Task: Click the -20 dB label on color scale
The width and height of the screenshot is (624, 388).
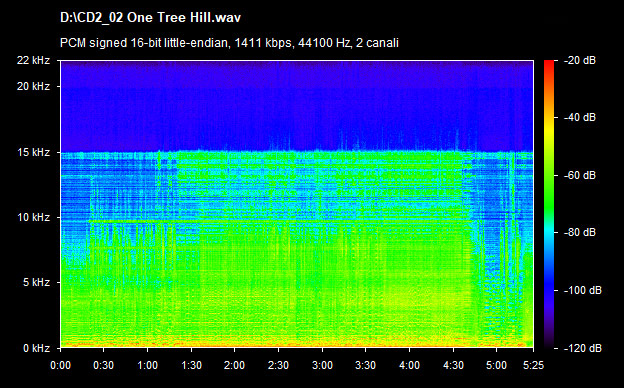Action: [580, 60]
